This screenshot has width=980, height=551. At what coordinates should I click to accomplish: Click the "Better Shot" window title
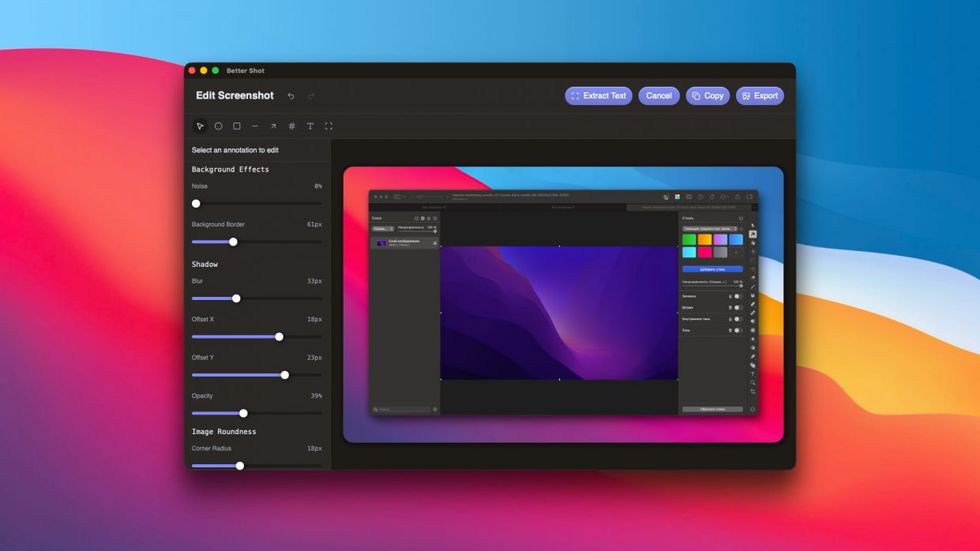click(x=245, y=70)
